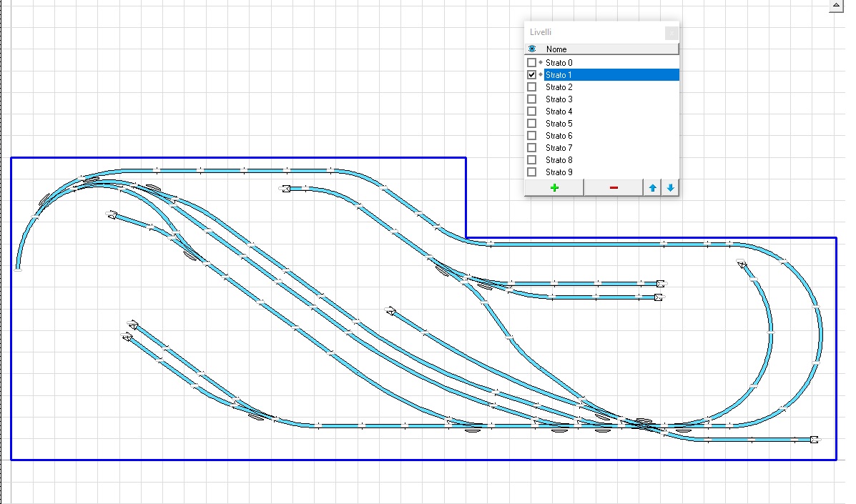Highlight the Strato 3 layer entry
The image size is (856, 504).
click(559, 99)
